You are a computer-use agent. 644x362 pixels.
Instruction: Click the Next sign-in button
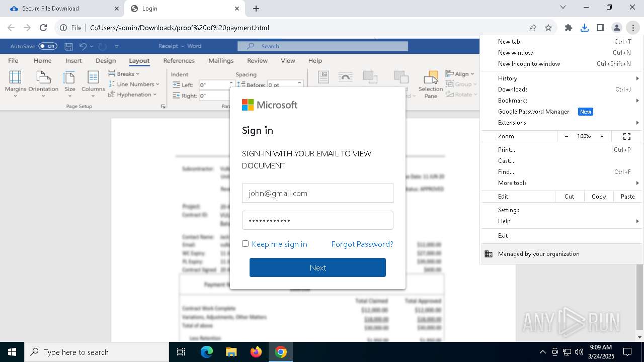click(x=317, y=267)
